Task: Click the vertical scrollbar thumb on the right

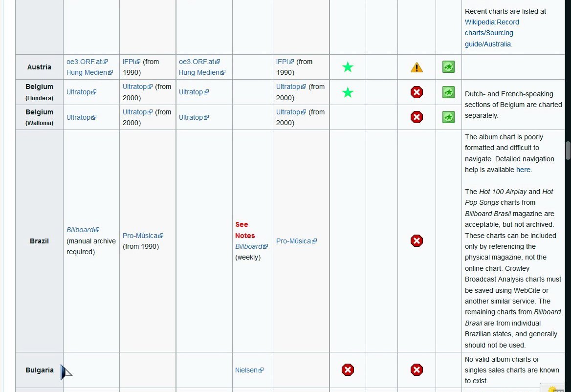Action: point(568,151)
